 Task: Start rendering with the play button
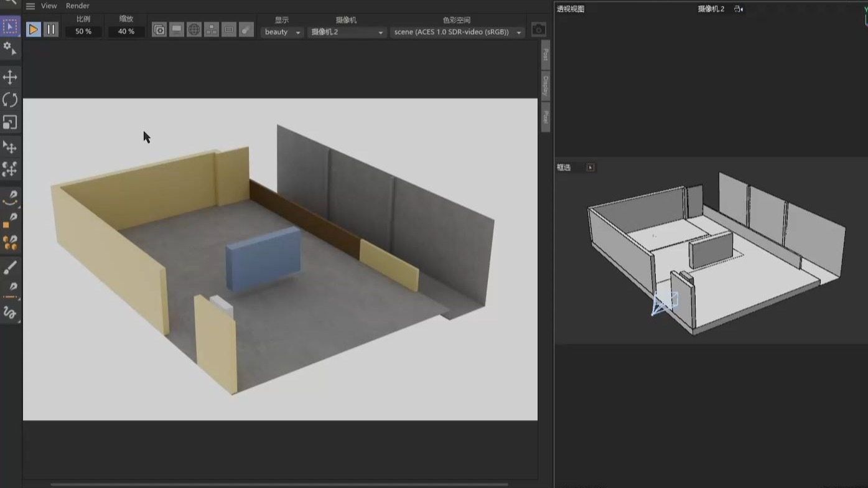tap(33, 29)
